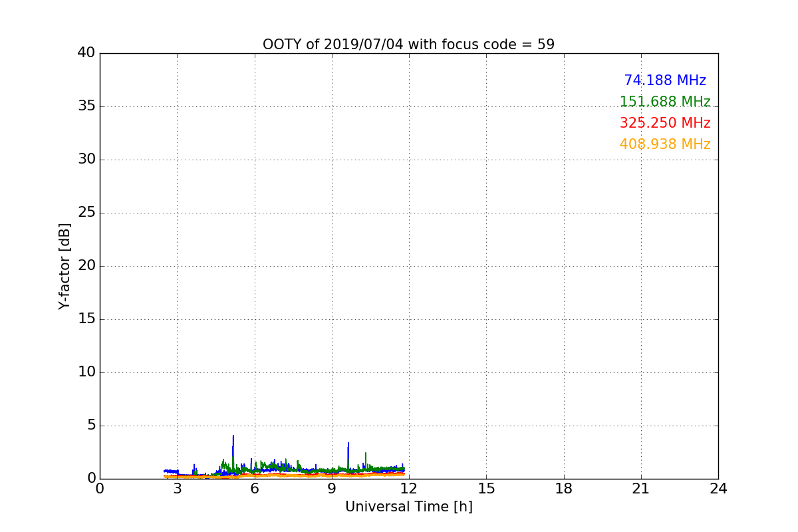Select the blue 74.188 MHz legend label
The height and width of the screenshot is (532, 798).
pos(665,80)
